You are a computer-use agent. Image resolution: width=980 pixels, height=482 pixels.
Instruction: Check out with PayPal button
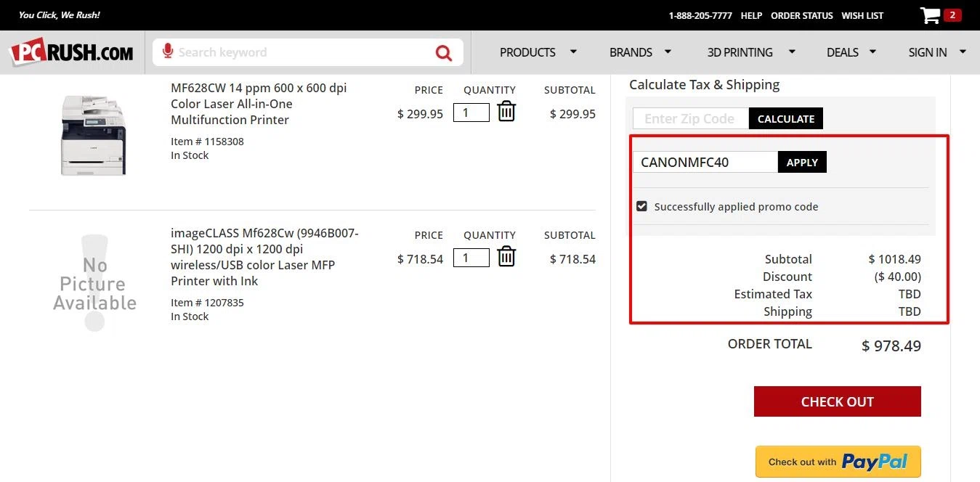(x=838, y=462)
